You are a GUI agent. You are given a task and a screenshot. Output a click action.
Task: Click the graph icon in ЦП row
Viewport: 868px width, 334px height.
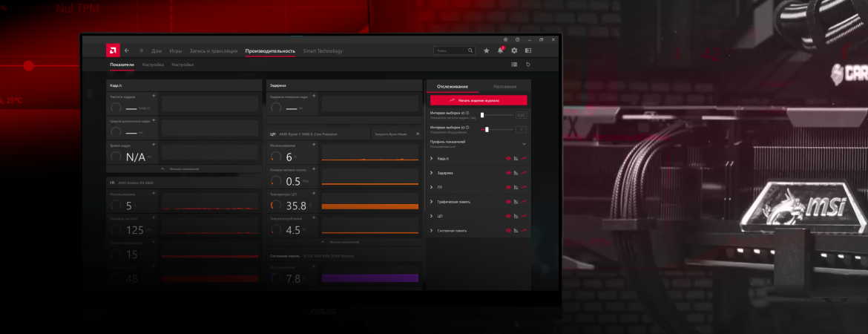pyautogui.click(x=516, y=216)
